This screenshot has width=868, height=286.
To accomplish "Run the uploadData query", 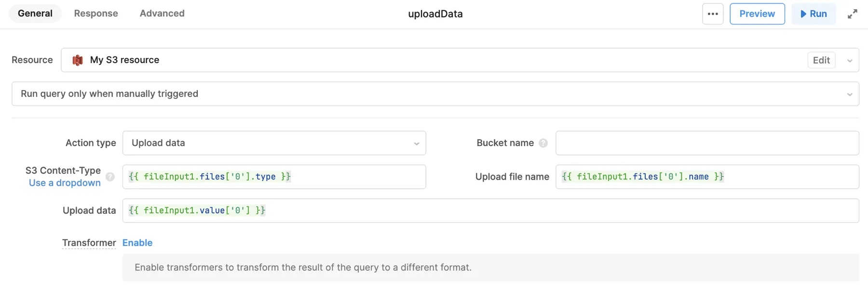I will point(814,14).
